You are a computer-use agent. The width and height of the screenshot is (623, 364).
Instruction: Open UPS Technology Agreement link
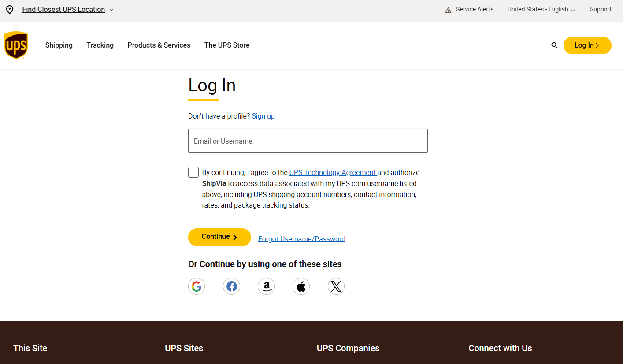click(333, 172)
